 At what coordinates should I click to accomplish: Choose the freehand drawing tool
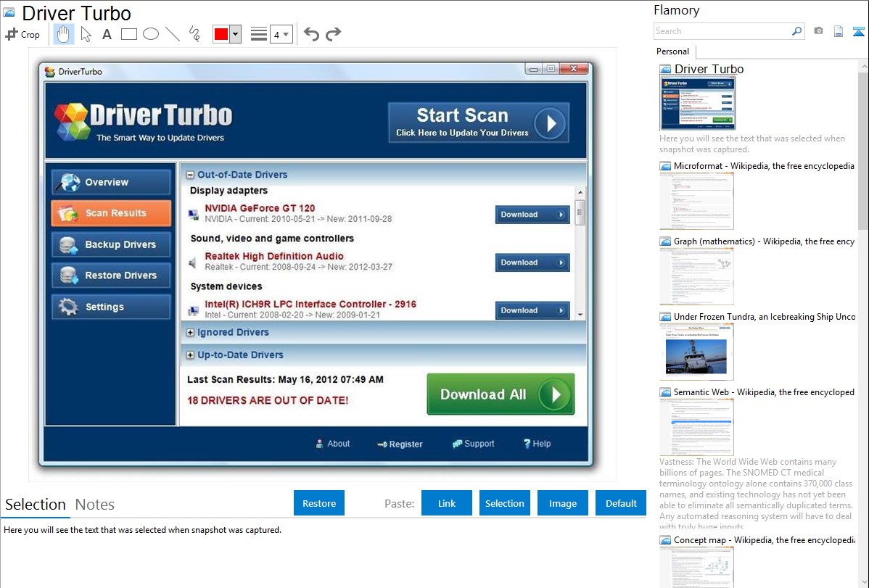click(x=194, y=34)
